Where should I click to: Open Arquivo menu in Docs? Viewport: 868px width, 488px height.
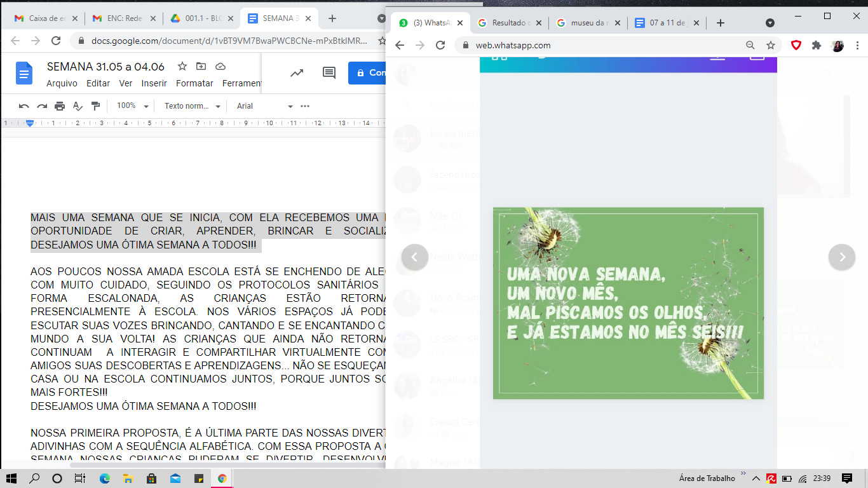point(62,83)
